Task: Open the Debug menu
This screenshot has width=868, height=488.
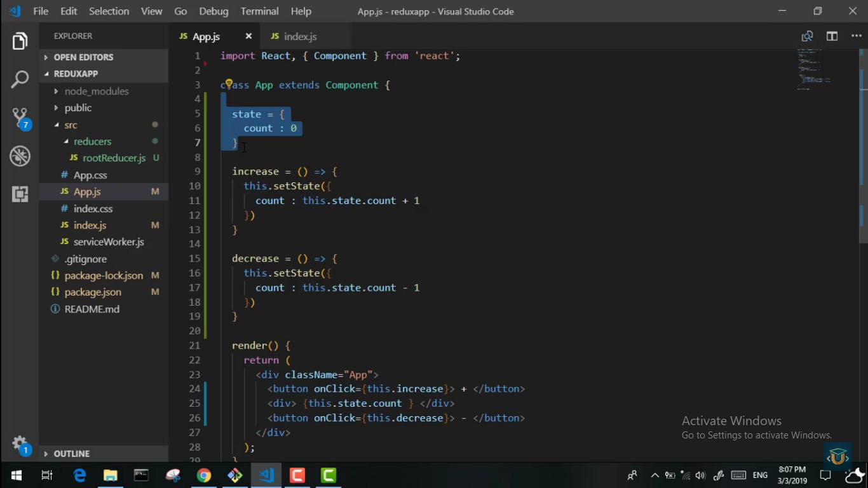Action: (214, 11)
